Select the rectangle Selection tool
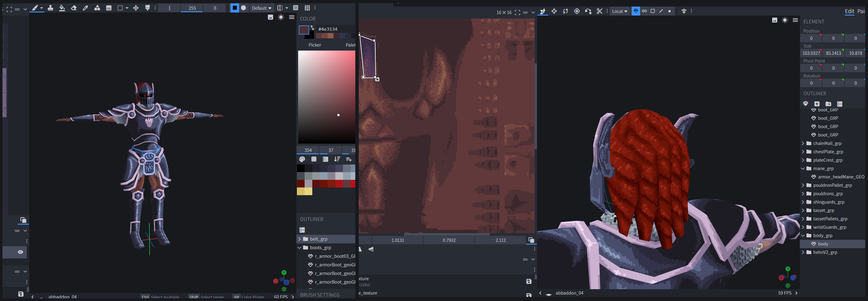The height and width of the screenshot is (301, 868). click(120, 8)
